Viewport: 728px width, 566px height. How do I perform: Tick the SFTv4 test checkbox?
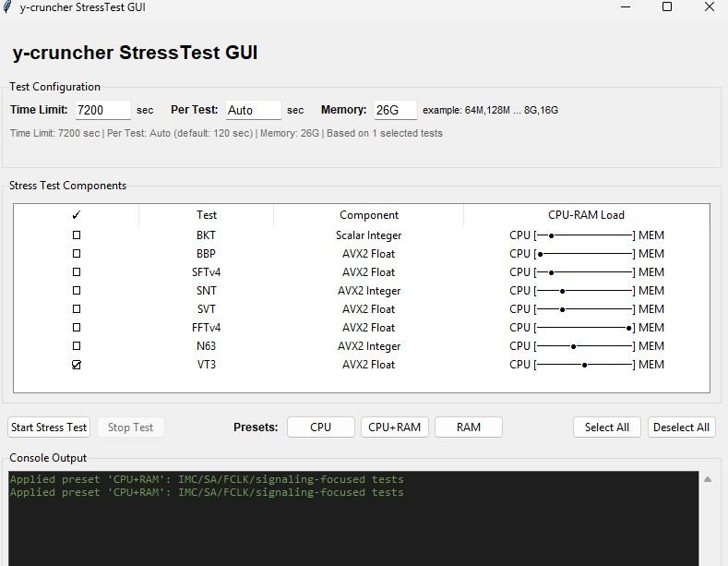[x=77, y=272]
